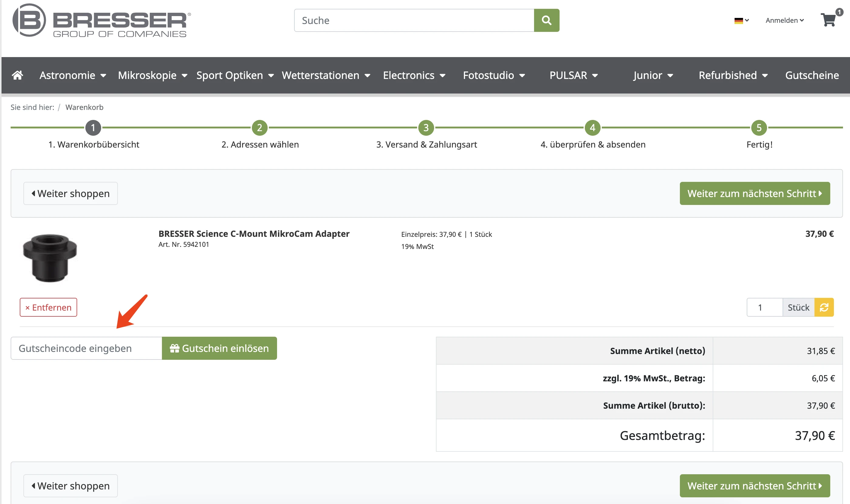Screen dimensions: 850x504
Task: Select step 3 Versand & Zahlungsart circle
Action: click(426, 128)
